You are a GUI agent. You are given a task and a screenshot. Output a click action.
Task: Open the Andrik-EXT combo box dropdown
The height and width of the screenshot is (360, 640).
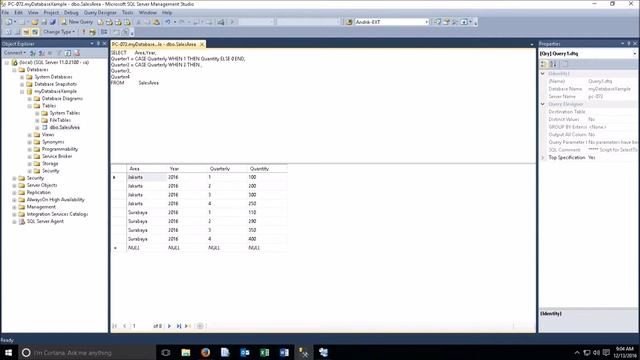tap(427, 22)
